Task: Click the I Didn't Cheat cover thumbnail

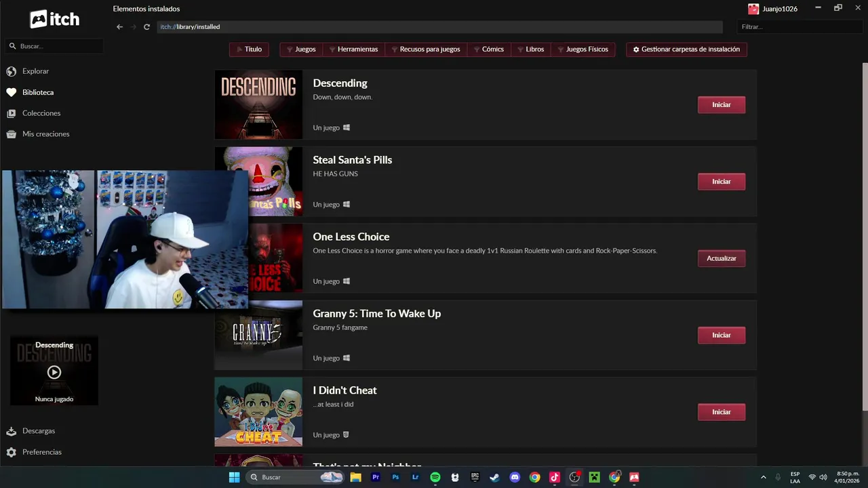Action: coord(258,412)
